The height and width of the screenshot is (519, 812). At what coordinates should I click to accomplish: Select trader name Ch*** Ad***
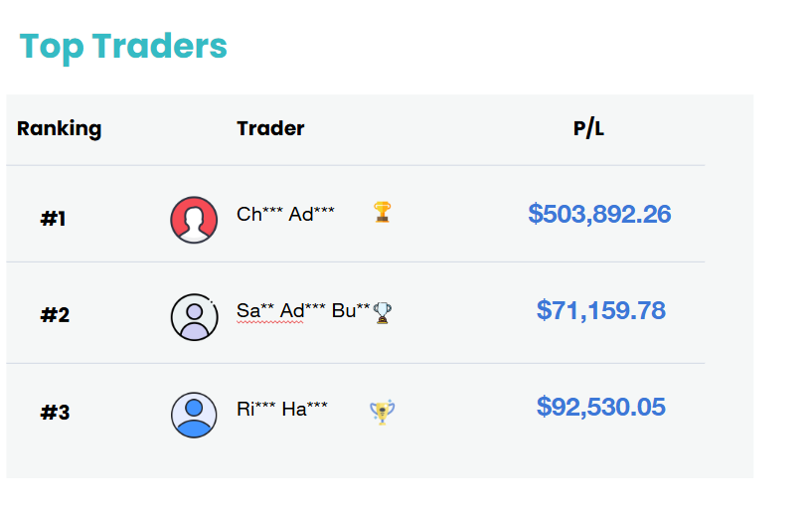coord(285,214)
